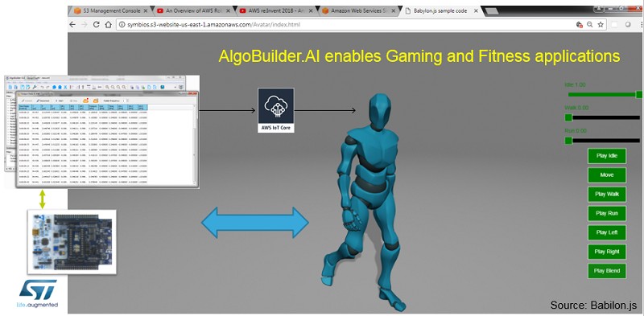
Task: View site info icon in address bar
Action: [x=122, y=25]
